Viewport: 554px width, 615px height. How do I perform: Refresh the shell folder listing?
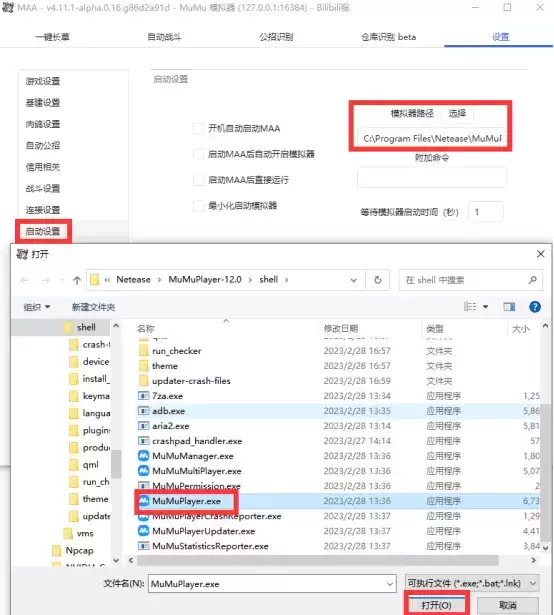[x=377, y=280]
